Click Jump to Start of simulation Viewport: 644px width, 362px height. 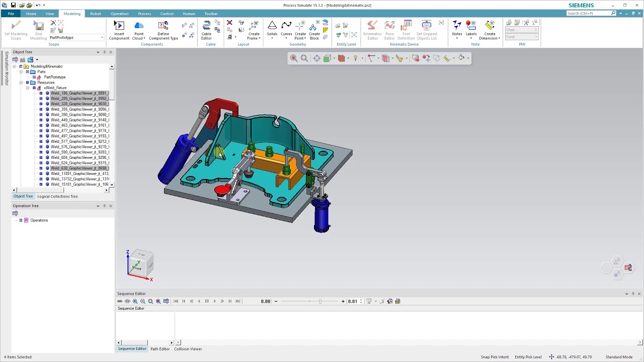[176, 301]
